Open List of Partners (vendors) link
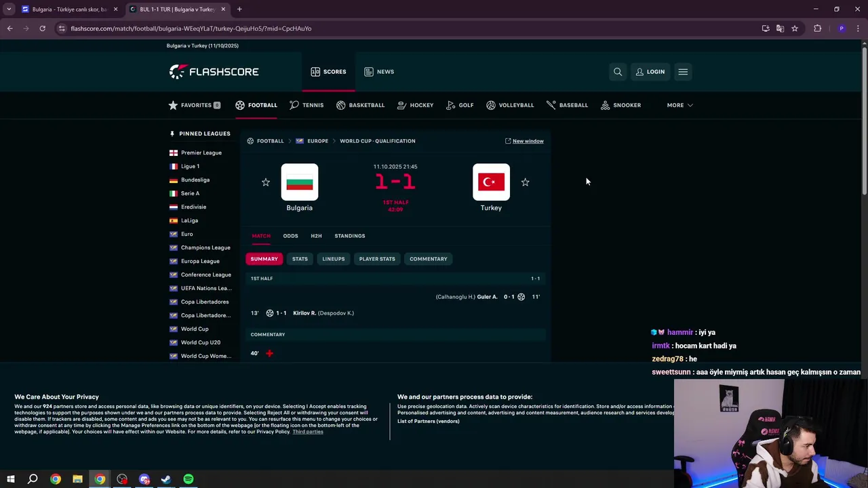Screen dimensions: 868x488 tap(428, 421)
